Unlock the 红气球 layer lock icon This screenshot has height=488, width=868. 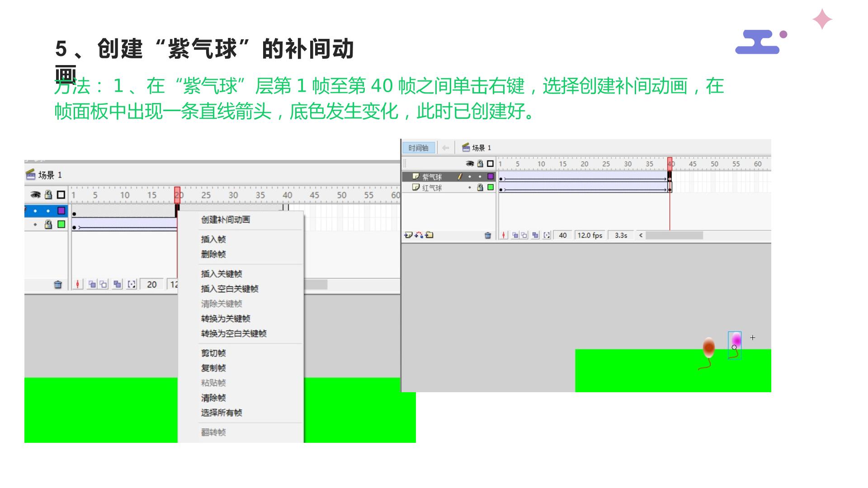tap(480, 187)
